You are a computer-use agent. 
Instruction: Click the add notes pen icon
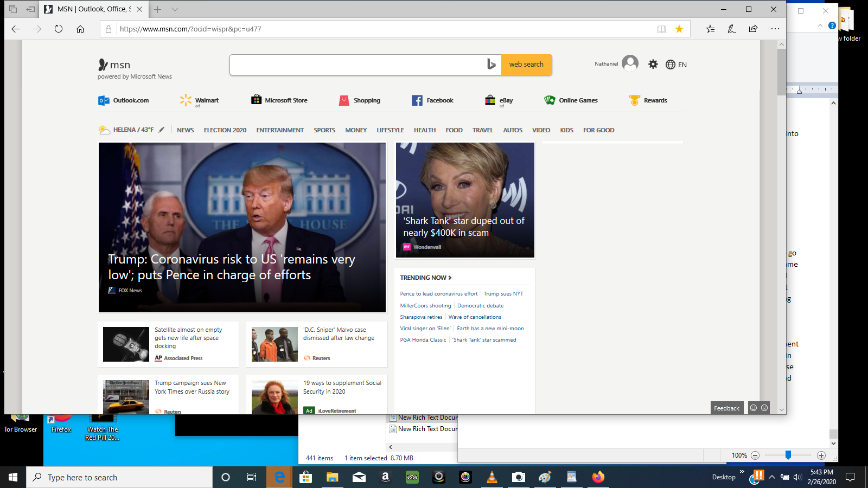tap(732, 29)
